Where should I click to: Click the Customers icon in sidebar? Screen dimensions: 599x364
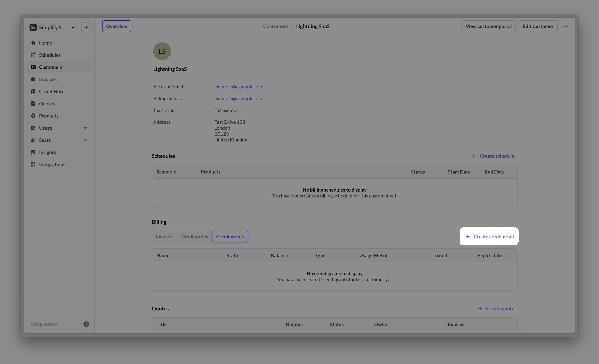pos(33,67)
